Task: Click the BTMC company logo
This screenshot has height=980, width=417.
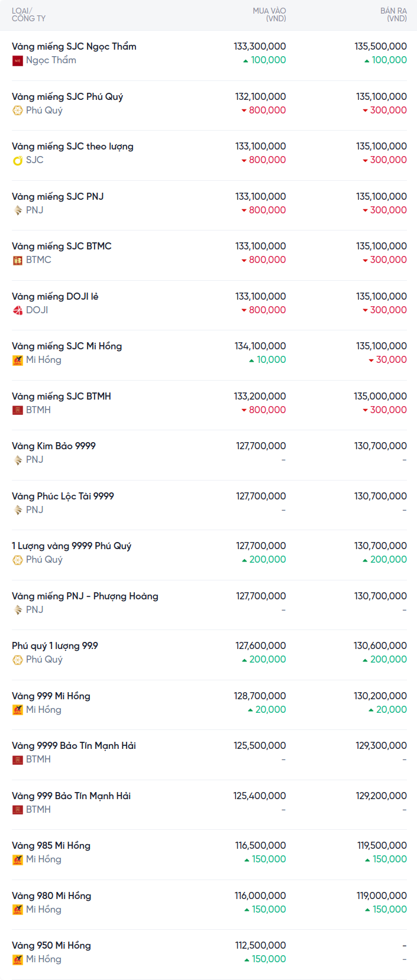Action: 18,260
